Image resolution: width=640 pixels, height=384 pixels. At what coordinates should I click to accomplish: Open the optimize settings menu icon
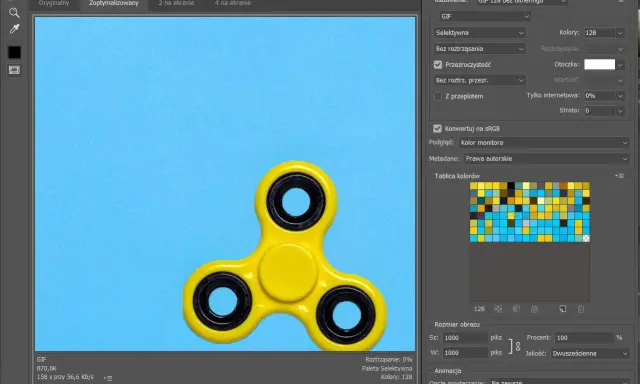point(620,1)
